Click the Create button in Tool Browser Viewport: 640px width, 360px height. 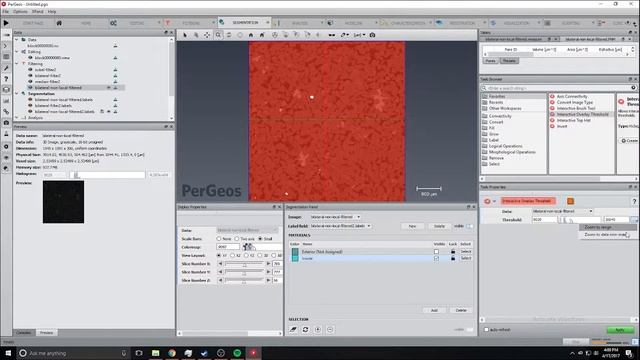pos(629,141)
